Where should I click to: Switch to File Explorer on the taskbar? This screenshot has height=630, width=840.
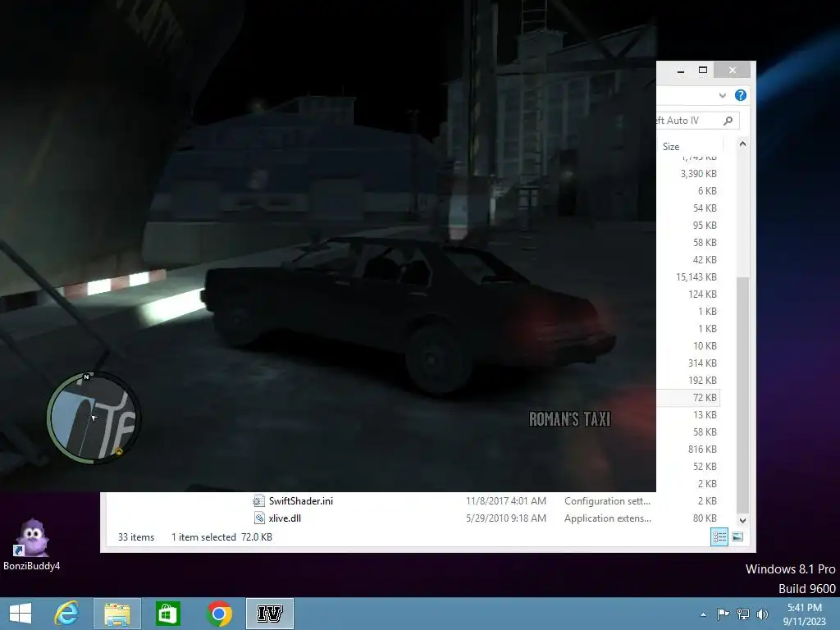pos(116,614)
